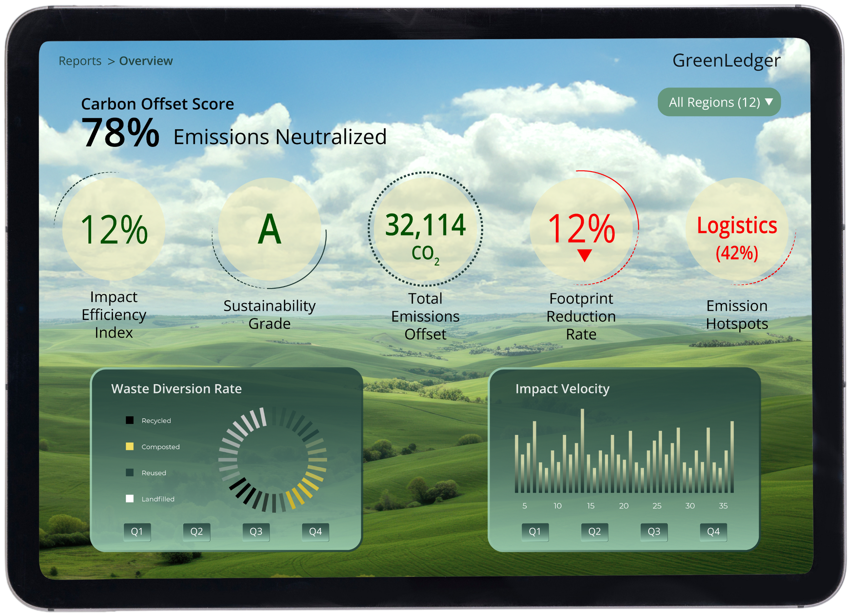Click the Emission Hotspots label
Viewport: 851px width, 616px height.
pyautogui.click(x=737, y=315)
